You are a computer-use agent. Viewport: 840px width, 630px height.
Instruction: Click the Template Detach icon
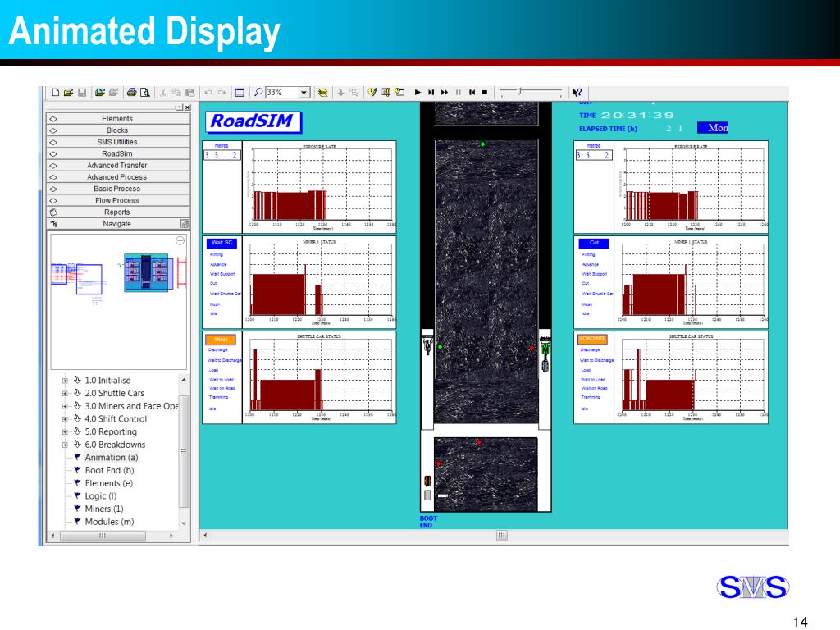coord(113,93)
